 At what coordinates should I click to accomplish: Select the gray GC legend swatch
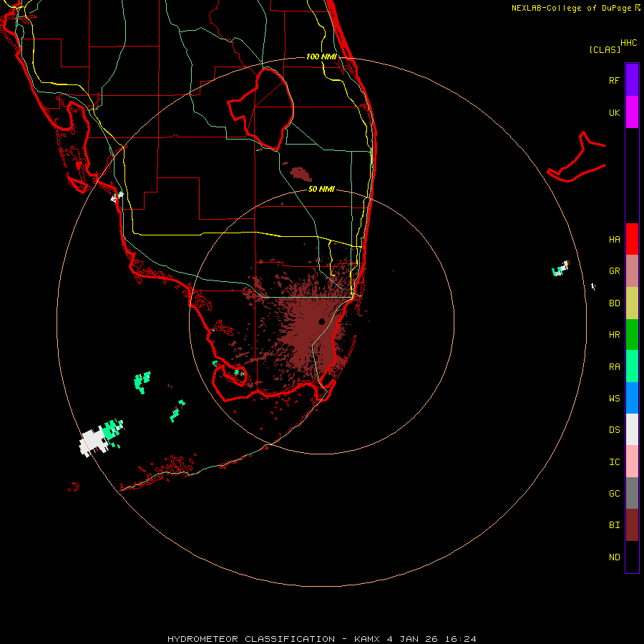tap(632, 493)
